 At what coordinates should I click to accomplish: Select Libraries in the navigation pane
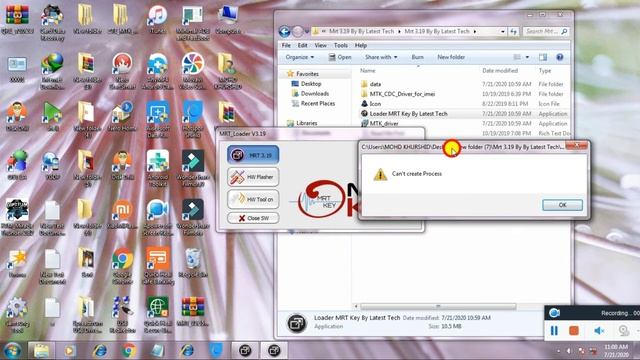(307, 123)
